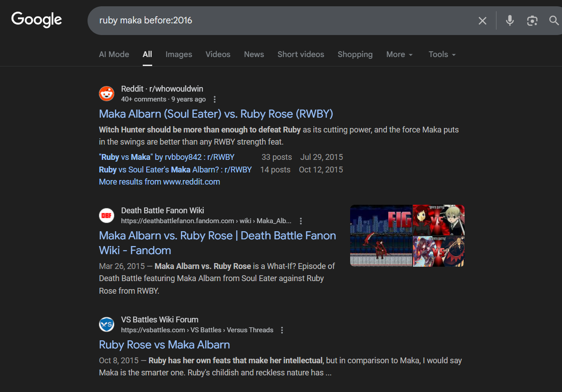Open 'Ruby Rose vs Maka Albarn' VS Battles result

coord(164,345)
